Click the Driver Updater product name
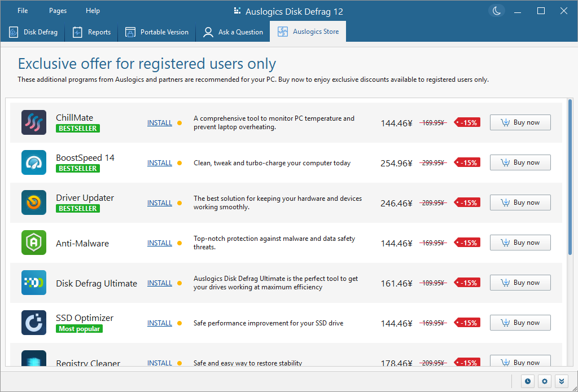 [85, 198]
